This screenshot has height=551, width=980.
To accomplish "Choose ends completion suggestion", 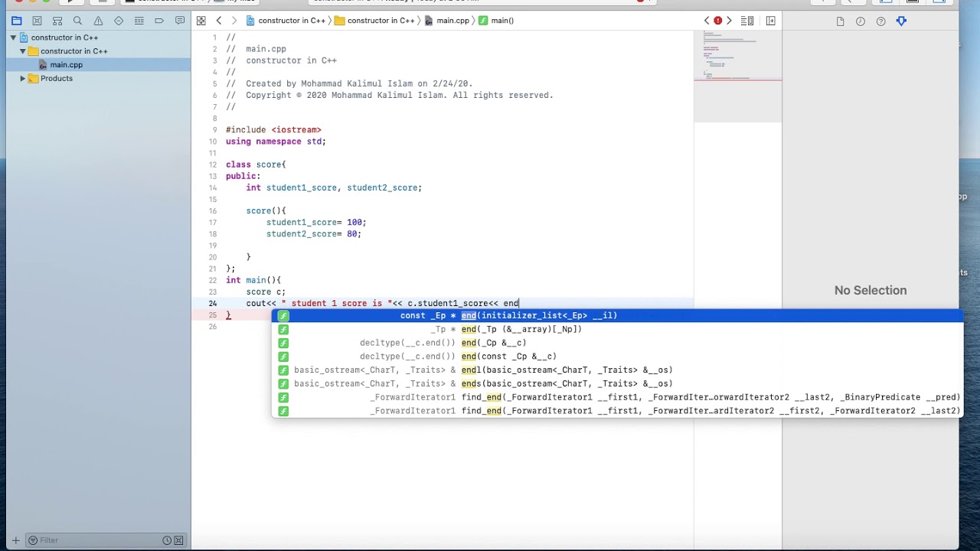I will click(617, 384).
